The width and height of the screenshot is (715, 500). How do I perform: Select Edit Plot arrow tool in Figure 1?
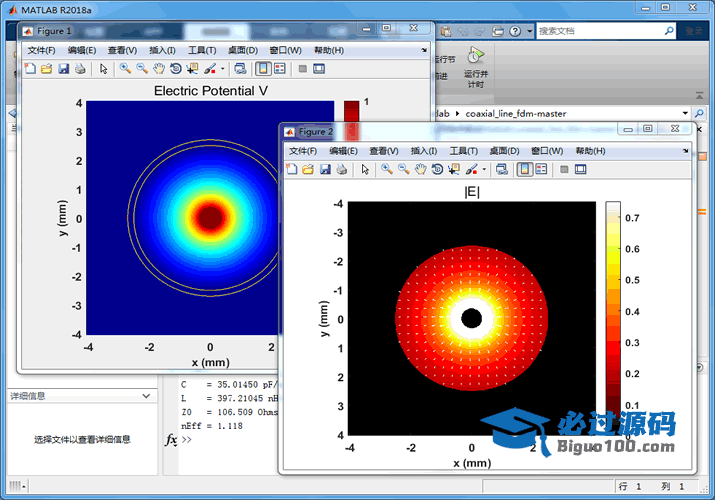(104, 69)
